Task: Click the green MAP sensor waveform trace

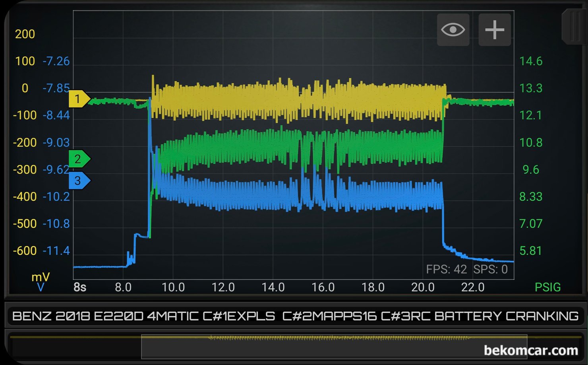Action: click(x=298, y=149)
